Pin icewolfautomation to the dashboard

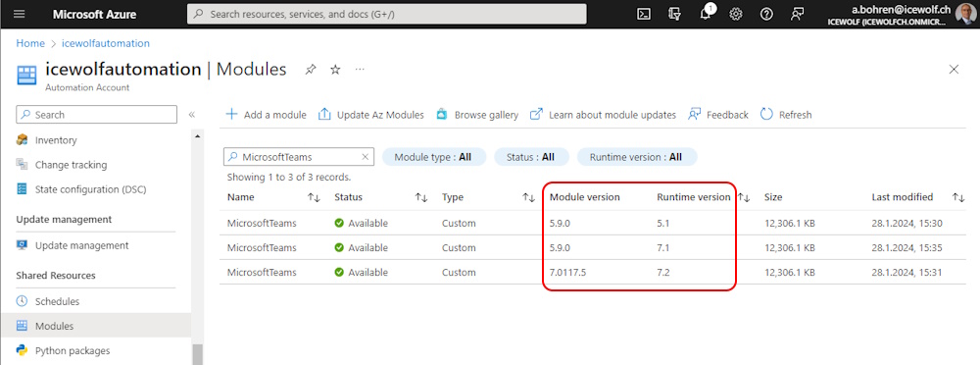[x=310, y=70]
